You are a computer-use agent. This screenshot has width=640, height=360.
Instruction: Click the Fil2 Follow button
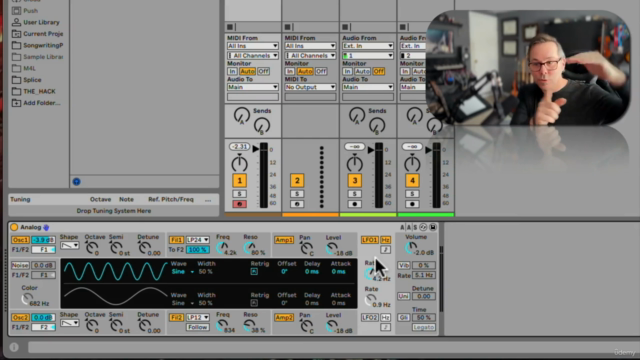pos(198,327)
